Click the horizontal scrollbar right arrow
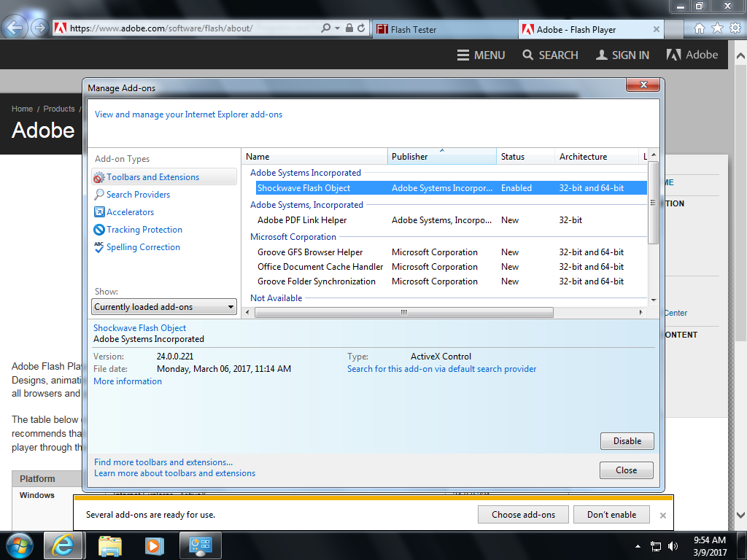 [x=640, y=312]
